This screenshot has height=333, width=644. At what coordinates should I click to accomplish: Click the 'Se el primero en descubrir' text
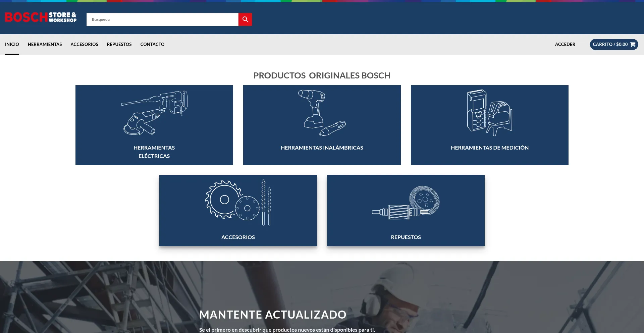click(287, 330)
